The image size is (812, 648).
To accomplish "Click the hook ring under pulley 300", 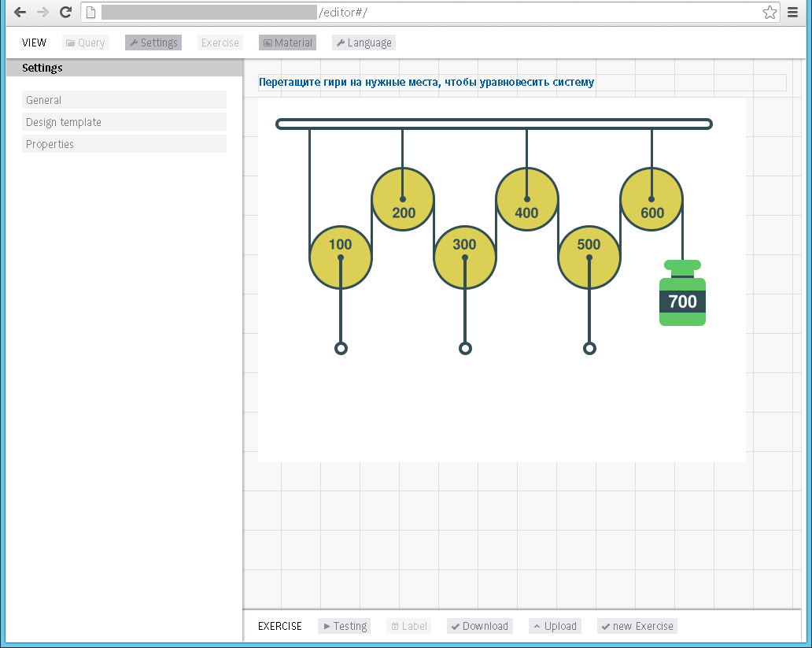I will coord(465,348).
